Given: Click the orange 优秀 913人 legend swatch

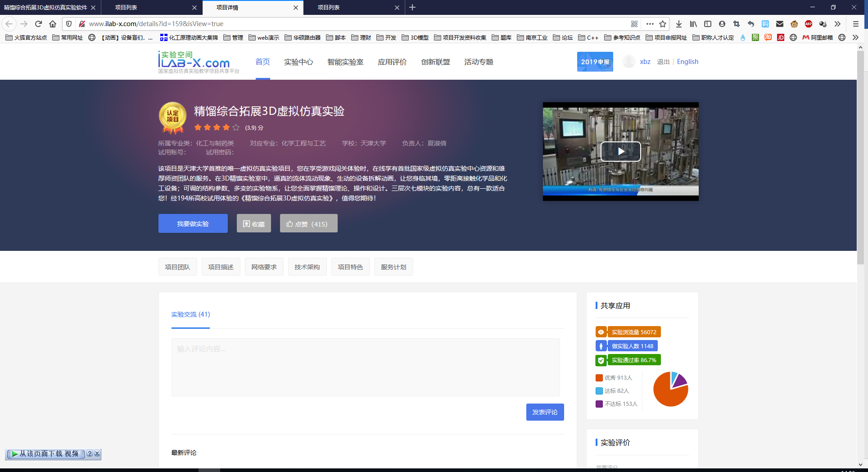Looking at the screenshot, I should click(599, 378).
